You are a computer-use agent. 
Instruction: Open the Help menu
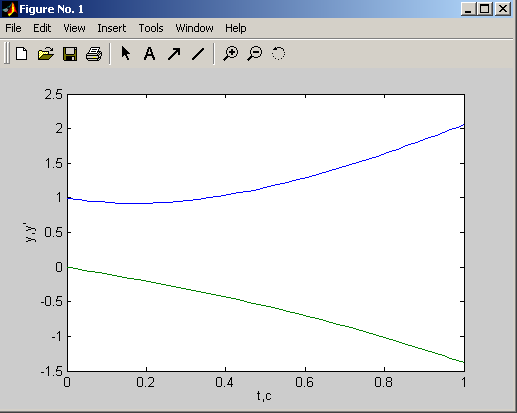click(236, 28)
